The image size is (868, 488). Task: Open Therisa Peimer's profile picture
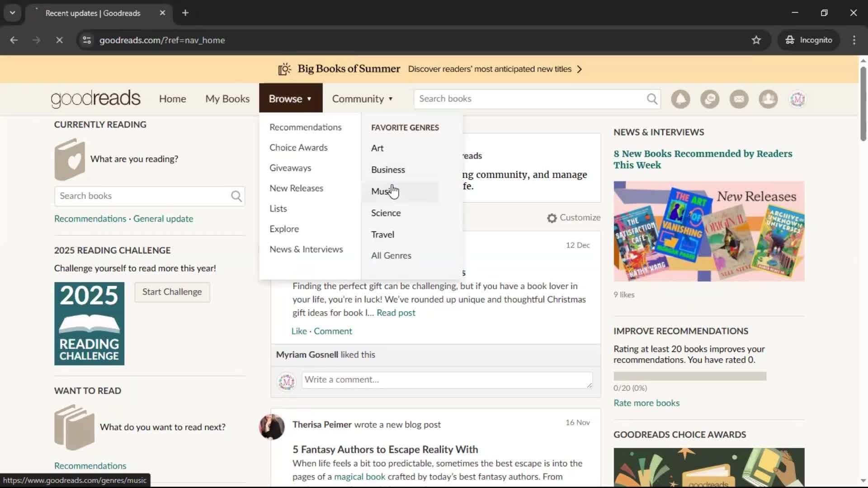[272, 427]
